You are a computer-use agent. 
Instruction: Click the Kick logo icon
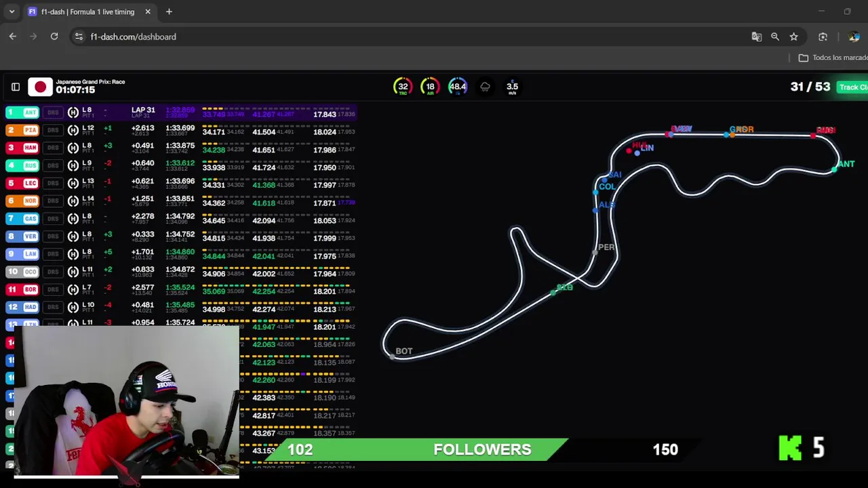(x=790, y=449)
